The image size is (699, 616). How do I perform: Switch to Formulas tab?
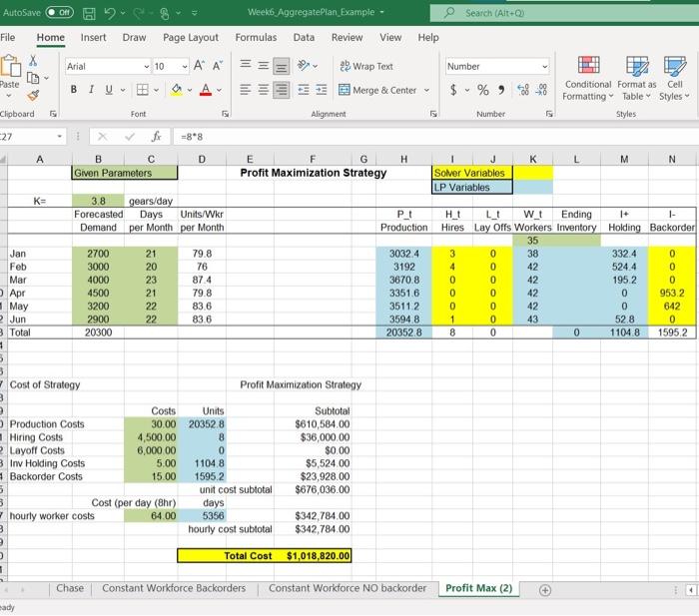(x=256, y=38)
